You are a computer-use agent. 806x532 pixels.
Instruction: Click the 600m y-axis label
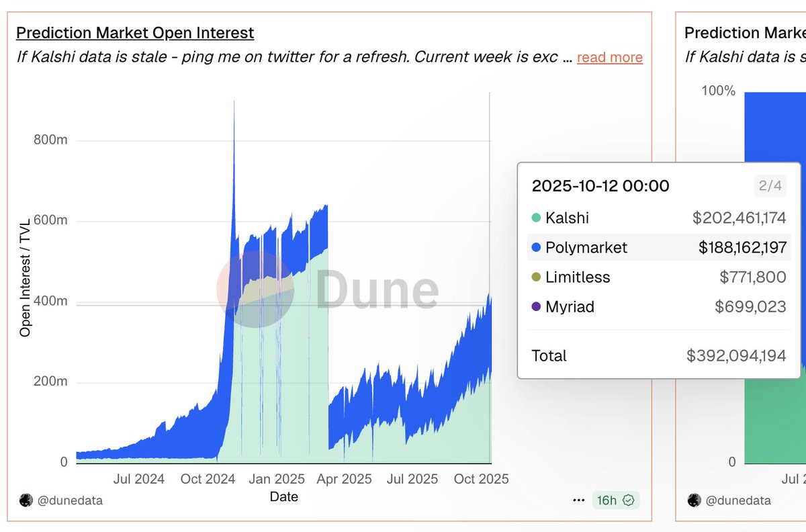pos(50,221)
